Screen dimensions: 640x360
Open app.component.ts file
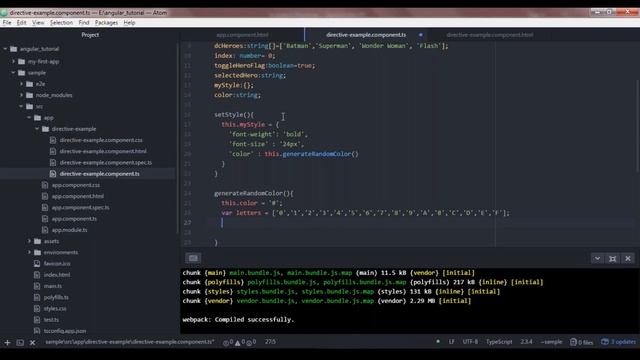(x=74, y=219)
